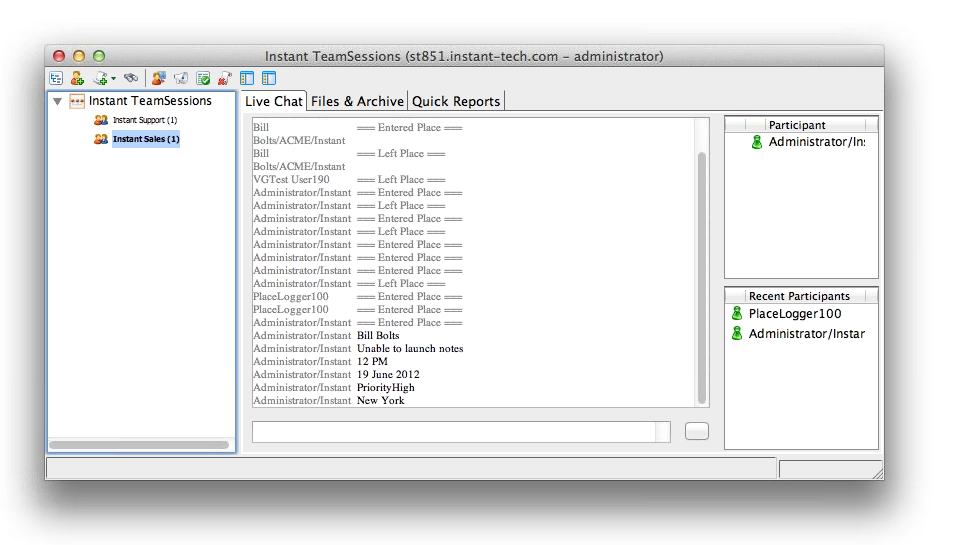Click the Instant Sales group icon
This screenshot has height=545, width=953.
[101, 139]
